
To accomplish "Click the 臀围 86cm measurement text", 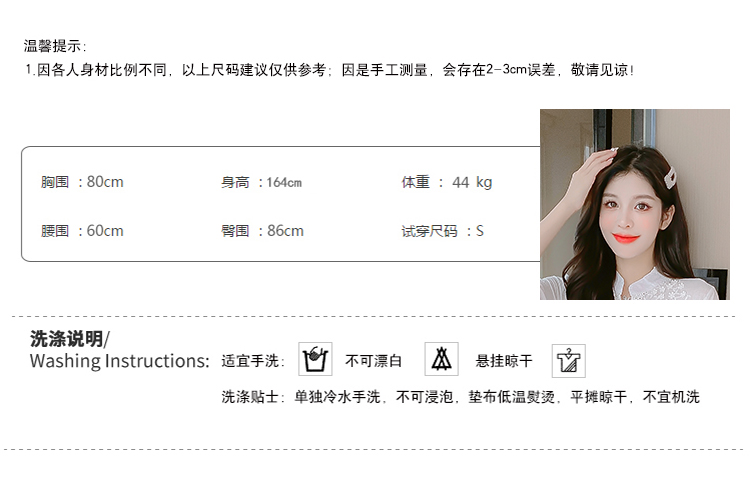I will [262, 231].
